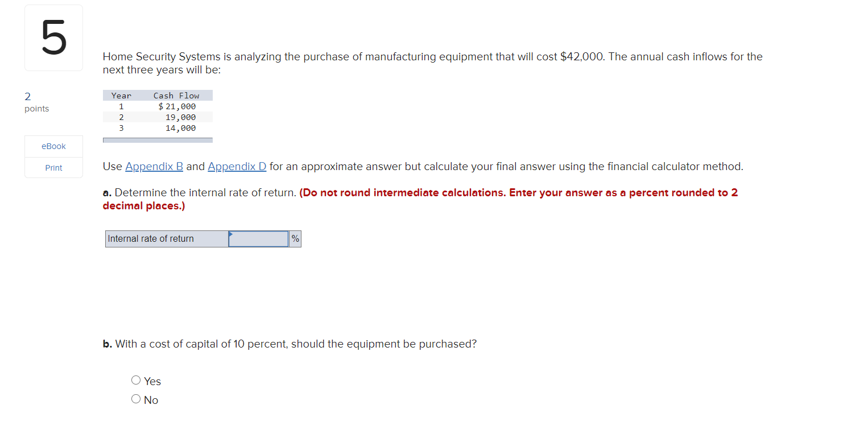This screenshot has height=442, width=868.
Task: Open Appendix B link
Action: point(154,166)
